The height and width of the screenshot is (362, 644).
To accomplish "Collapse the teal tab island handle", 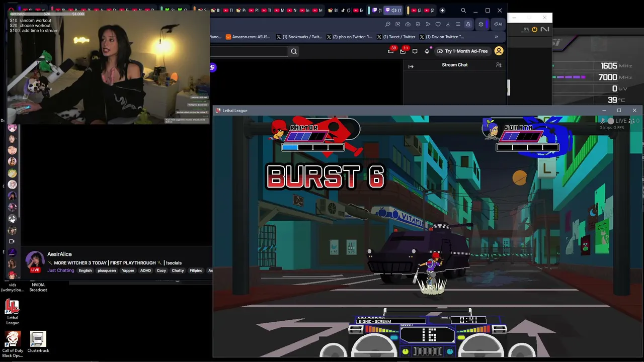I will coord(369,10).
